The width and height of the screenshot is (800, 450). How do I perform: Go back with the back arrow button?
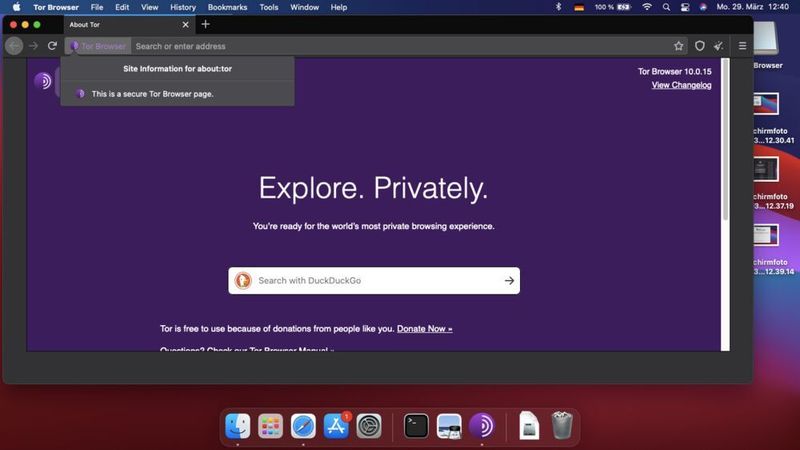point(14,46)
